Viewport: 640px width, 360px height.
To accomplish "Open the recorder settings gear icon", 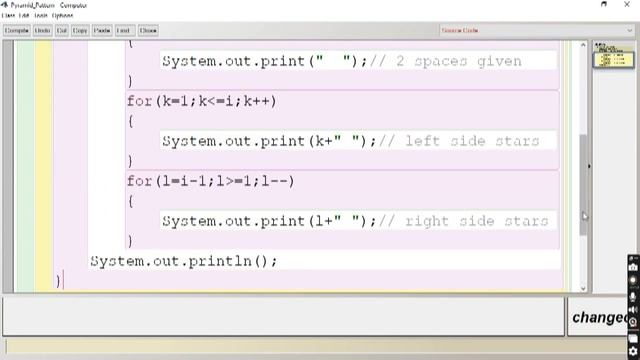I will [x=633, y=351].
